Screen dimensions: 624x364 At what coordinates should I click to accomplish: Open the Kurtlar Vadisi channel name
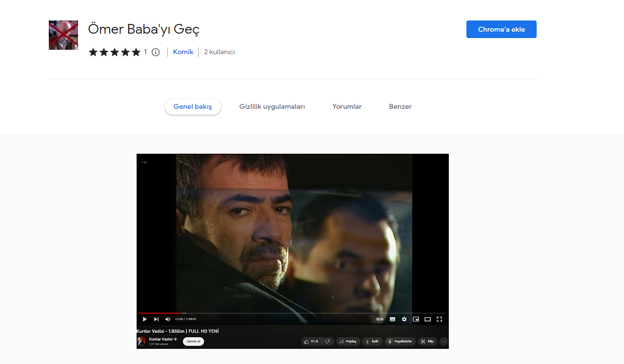coord(161,339)
